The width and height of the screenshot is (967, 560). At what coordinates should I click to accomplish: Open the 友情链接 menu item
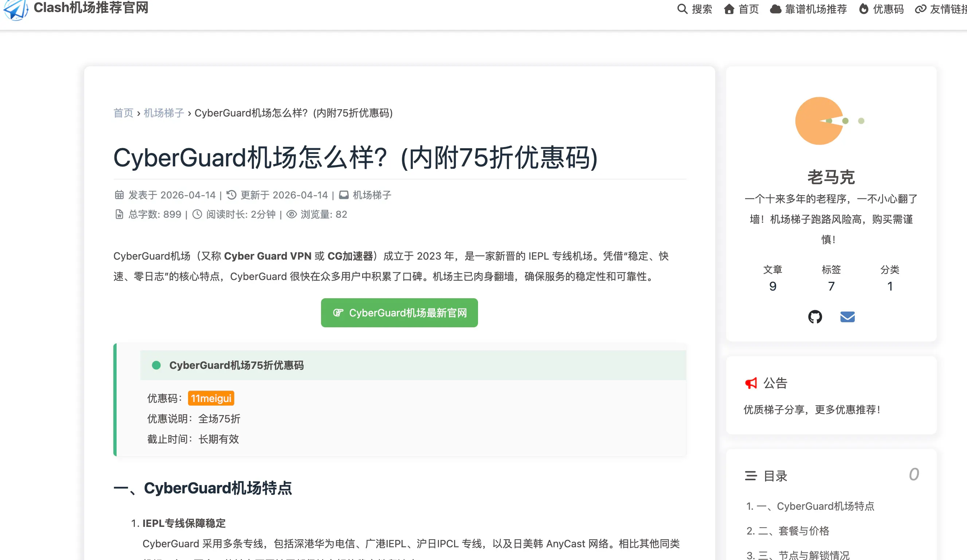[948, 9]
